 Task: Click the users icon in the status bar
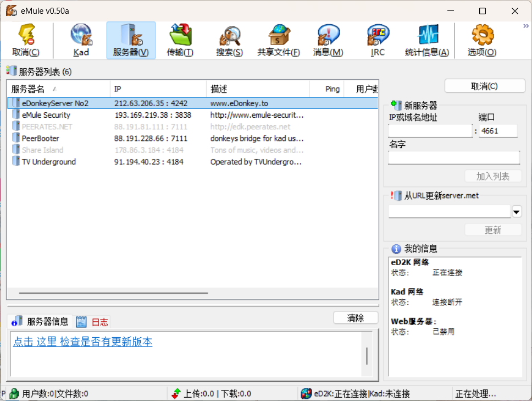(x=14, y=393)
